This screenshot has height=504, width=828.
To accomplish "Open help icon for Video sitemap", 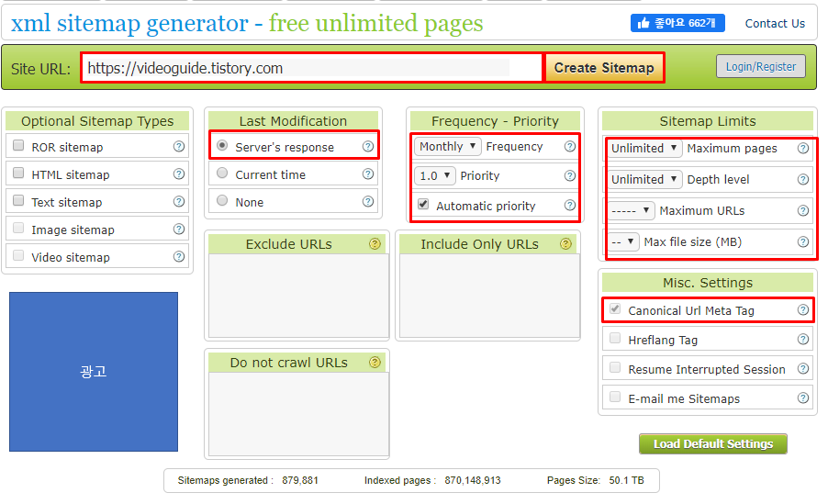I will (179, 256).
